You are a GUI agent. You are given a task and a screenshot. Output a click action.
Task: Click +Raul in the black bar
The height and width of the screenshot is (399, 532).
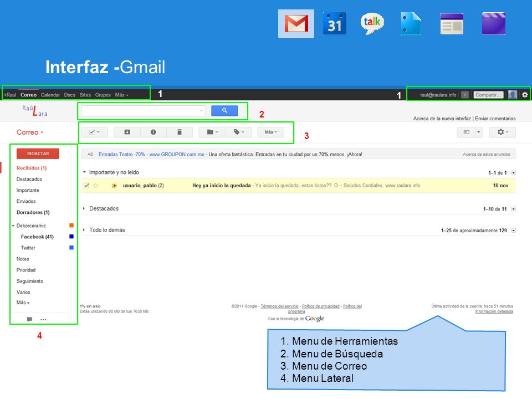[x=10, y=95]
